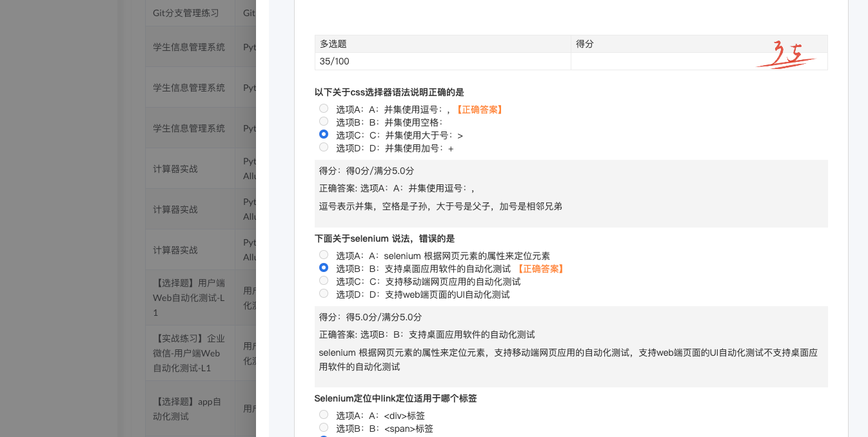Click the question title 下面关于selenium 说法，错误的是

coord(384,238)
